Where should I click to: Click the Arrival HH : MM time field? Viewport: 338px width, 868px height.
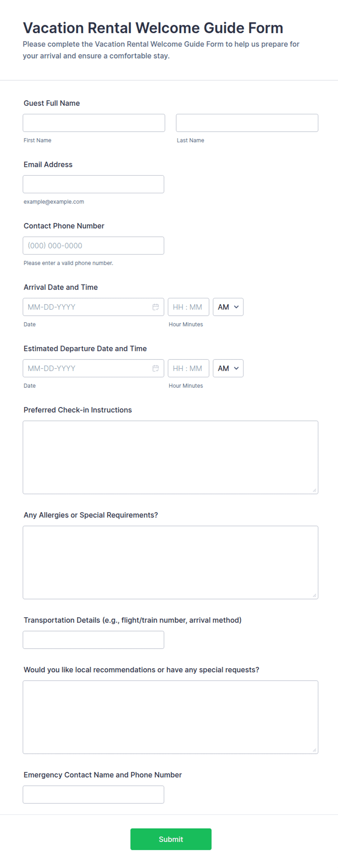[189, 307]
